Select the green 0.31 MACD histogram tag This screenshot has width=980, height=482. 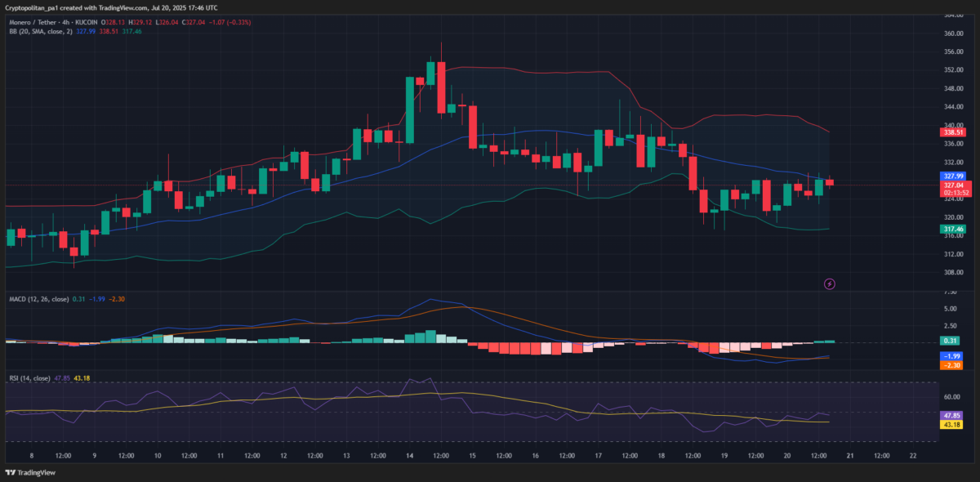click(950, 341)
